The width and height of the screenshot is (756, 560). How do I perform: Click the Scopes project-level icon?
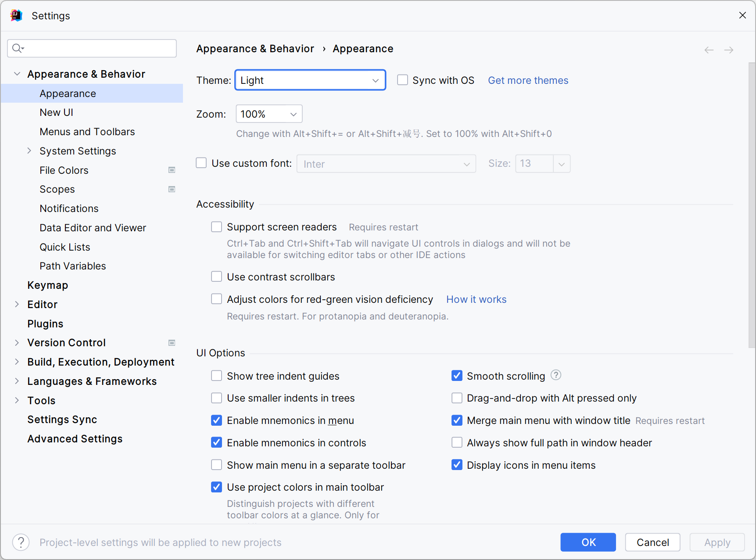click(172, 189)
